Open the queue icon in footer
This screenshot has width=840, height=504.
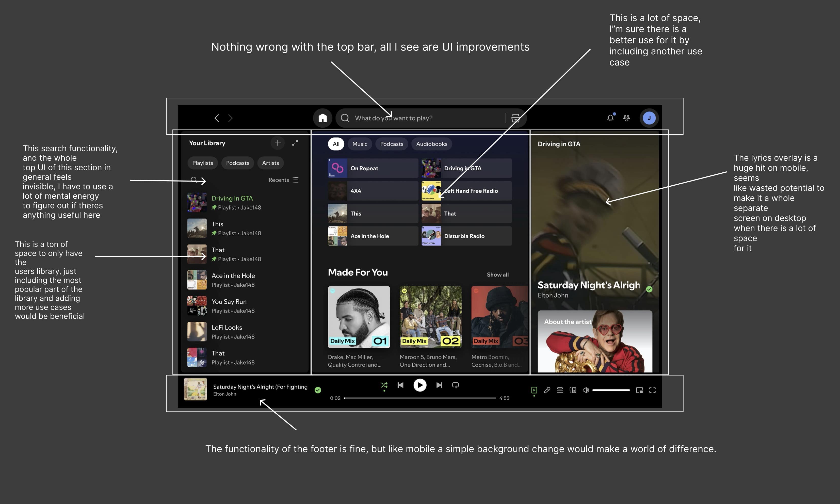560,390
